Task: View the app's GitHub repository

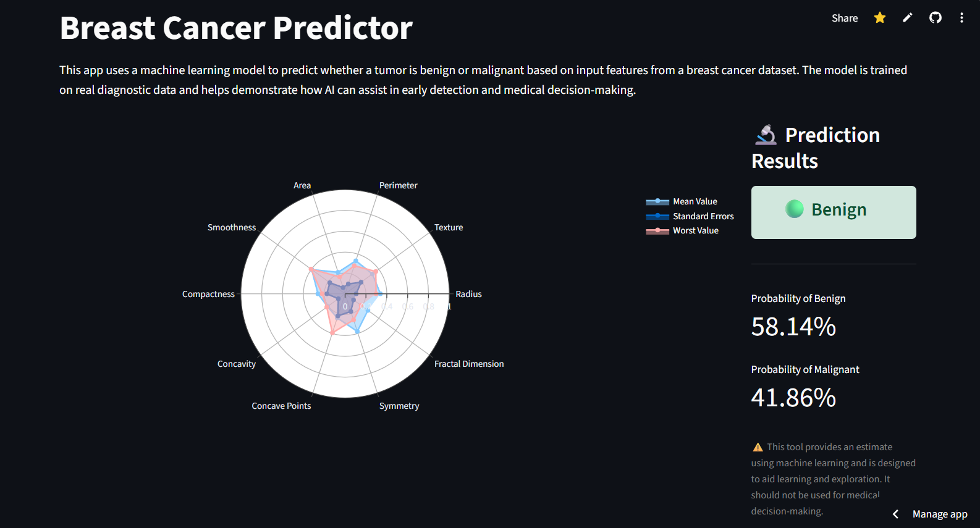Action: click(935, 17)
